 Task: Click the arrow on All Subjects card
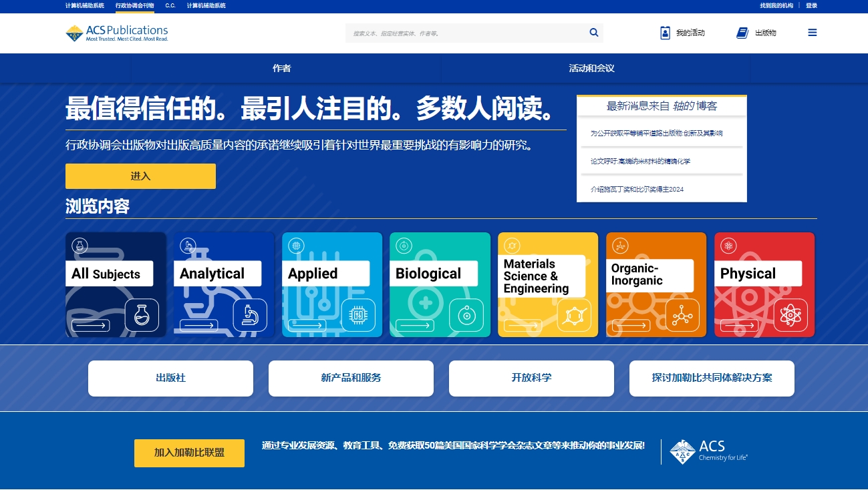pyautogui.click(x=91, y=326)
